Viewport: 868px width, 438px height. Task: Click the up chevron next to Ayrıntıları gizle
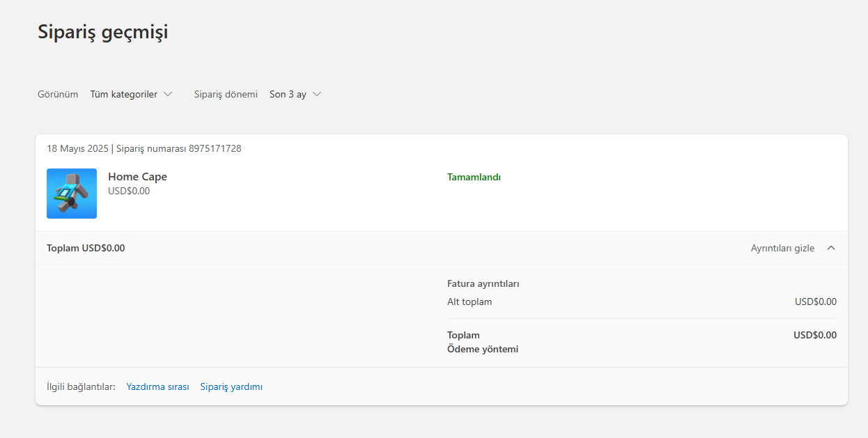[x=830, y=248]
